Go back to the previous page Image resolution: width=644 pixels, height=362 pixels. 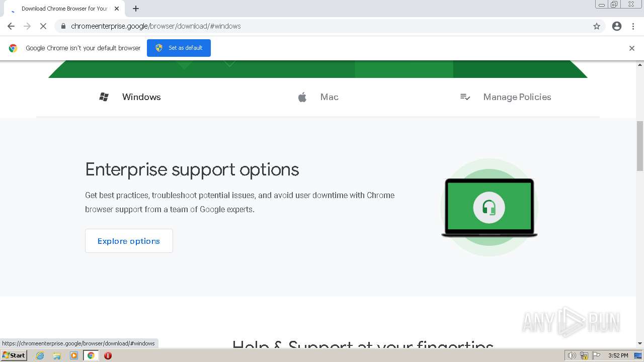[11, 26]
